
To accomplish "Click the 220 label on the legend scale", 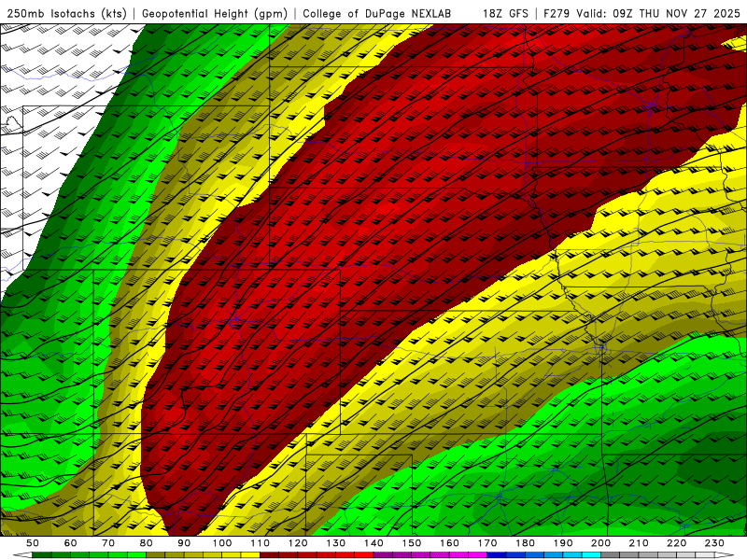I will (676, 543).
